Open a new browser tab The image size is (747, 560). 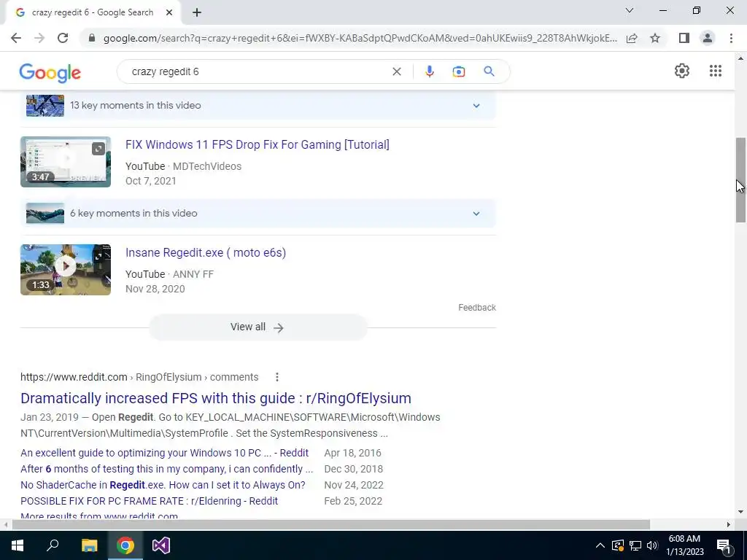pyautogui.click(x=197, y=12)
